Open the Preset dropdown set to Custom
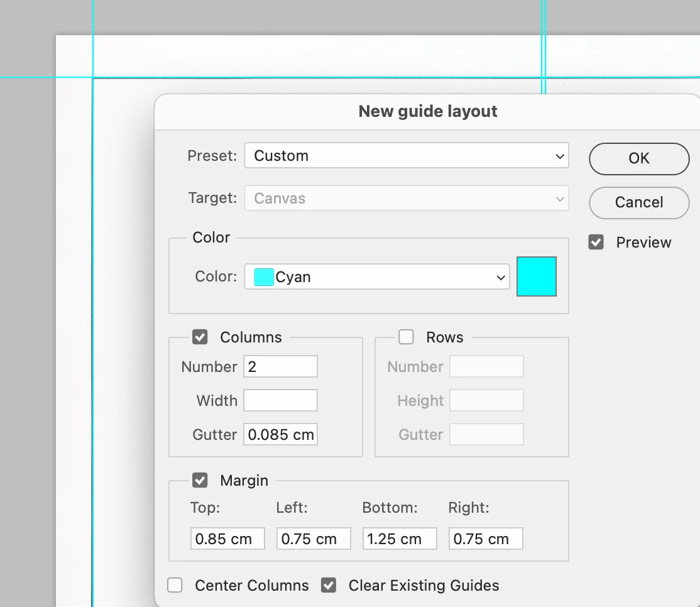 [407, 155]
